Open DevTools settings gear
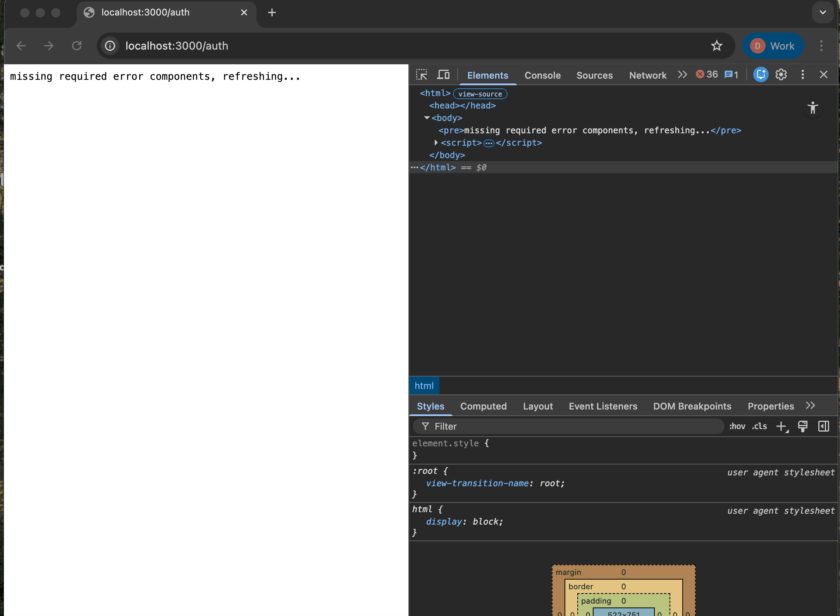Screen dimensions: 840x616 781,74
